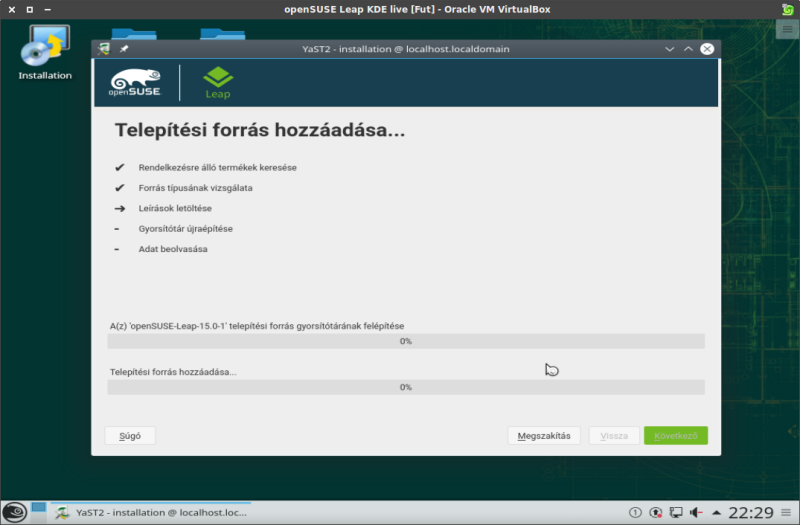Open the panel settings hamburger icon
800x525 pixels.
[x=786, y=512]
